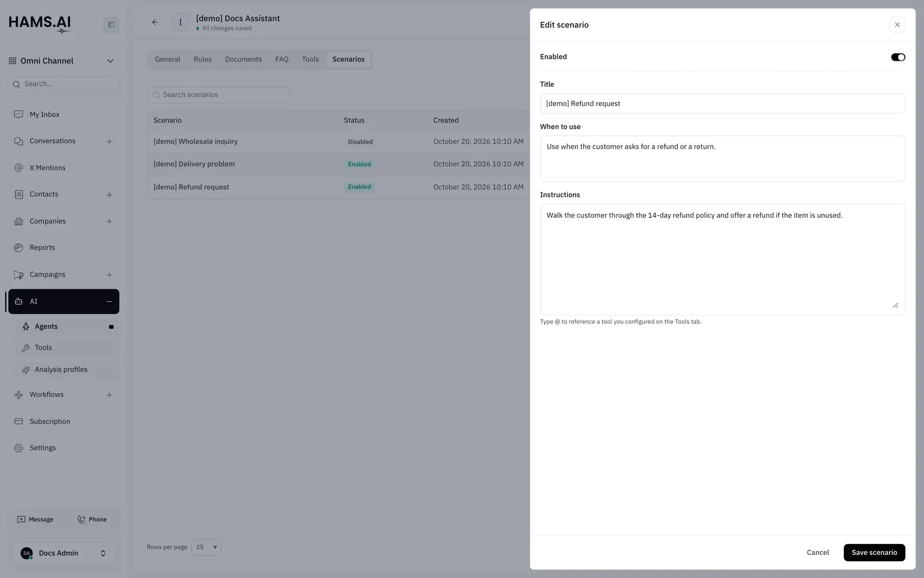Switch to the Rules tab
The image size is (924, 578).
(x=203, y=60)
